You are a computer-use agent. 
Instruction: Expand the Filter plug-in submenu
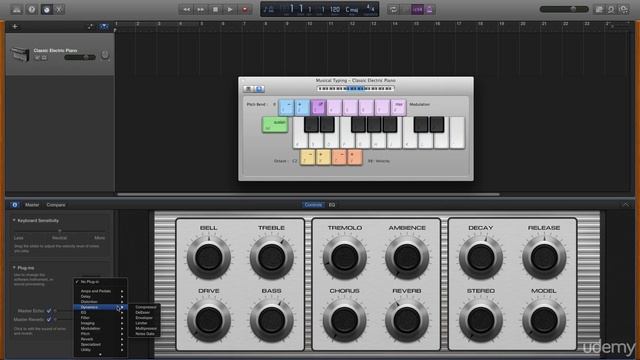(100, 318)
